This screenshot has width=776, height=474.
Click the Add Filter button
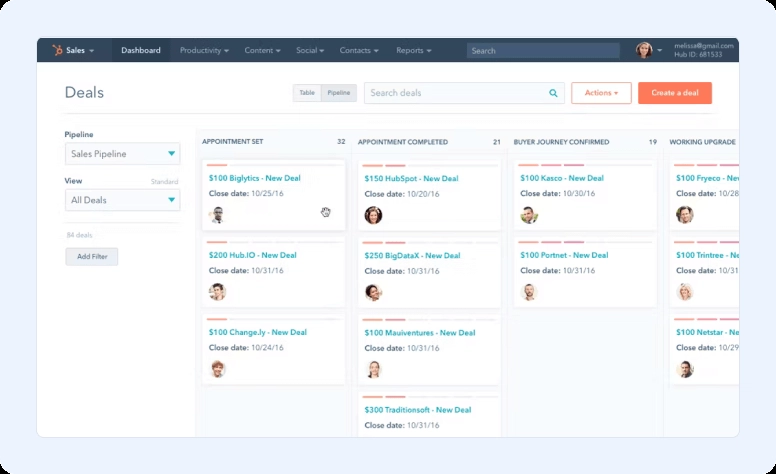pos(92,257)
